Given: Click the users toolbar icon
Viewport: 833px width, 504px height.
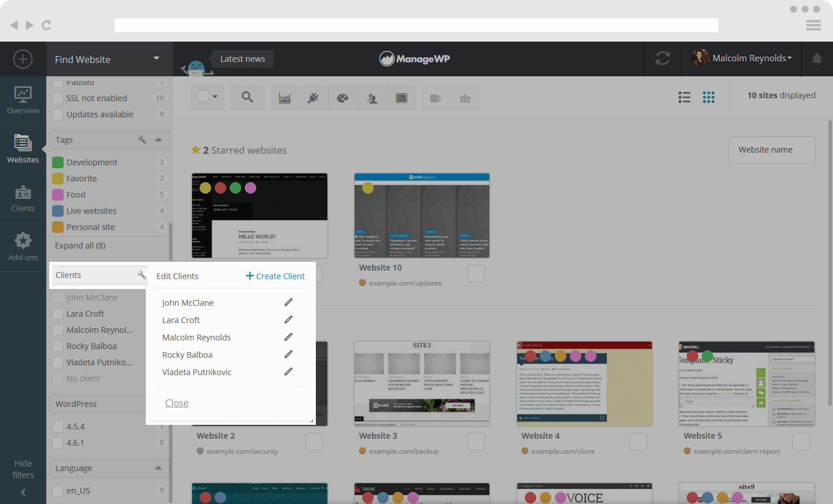Looking at the screenshot, I should point(372,98).
